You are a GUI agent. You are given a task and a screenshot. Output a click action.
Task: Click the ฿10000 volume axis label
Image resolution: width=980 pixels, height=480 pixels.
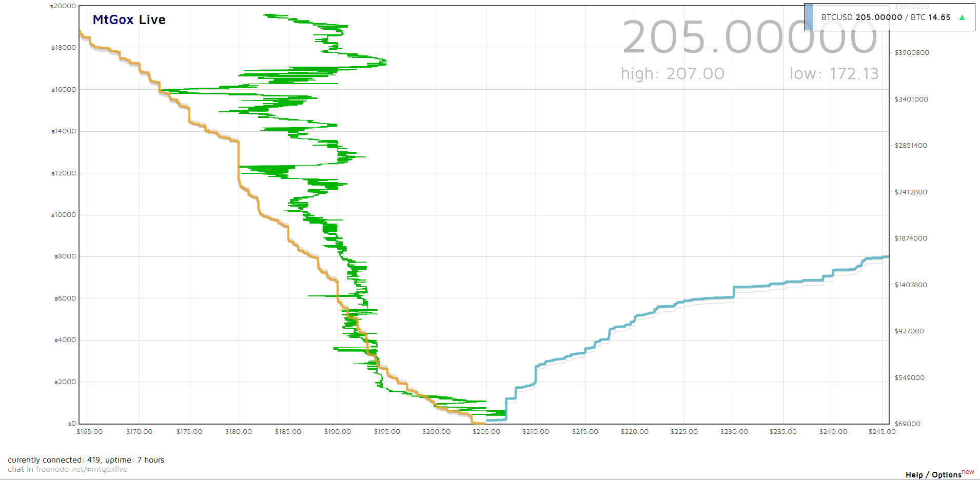64,215
